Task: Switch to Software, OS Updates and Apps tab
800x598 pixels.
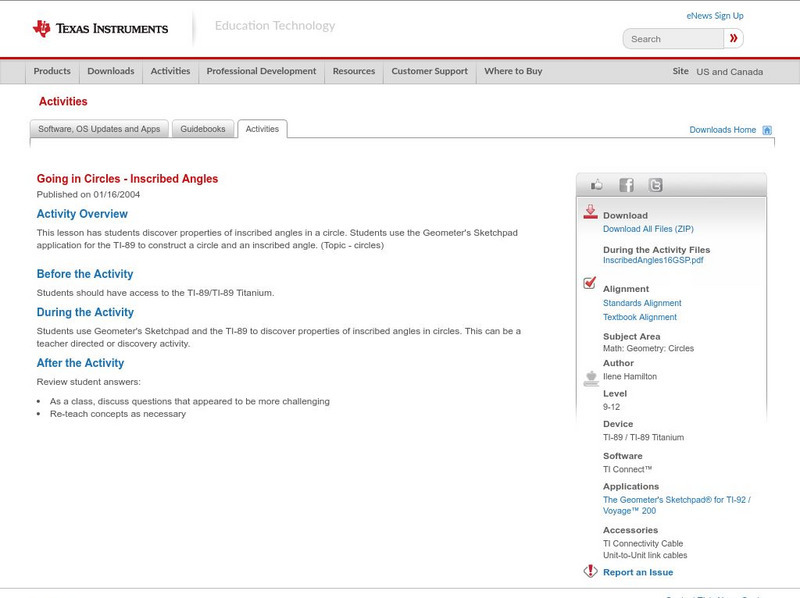Action: pyautogui.click(x=99, y=129)
